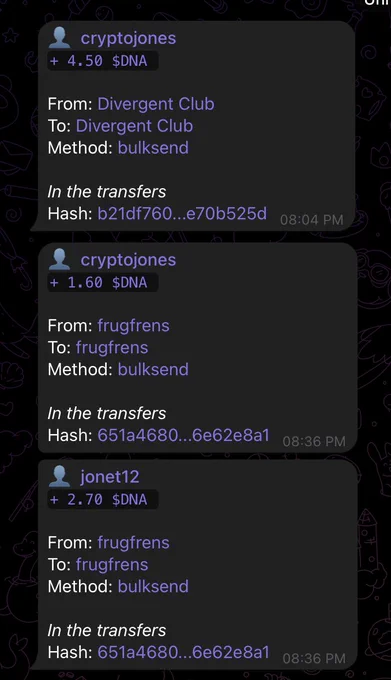Open To: frugfrens link in jonet12 message
The width and height of the screenshot is (391, 680).
(112, 565)
